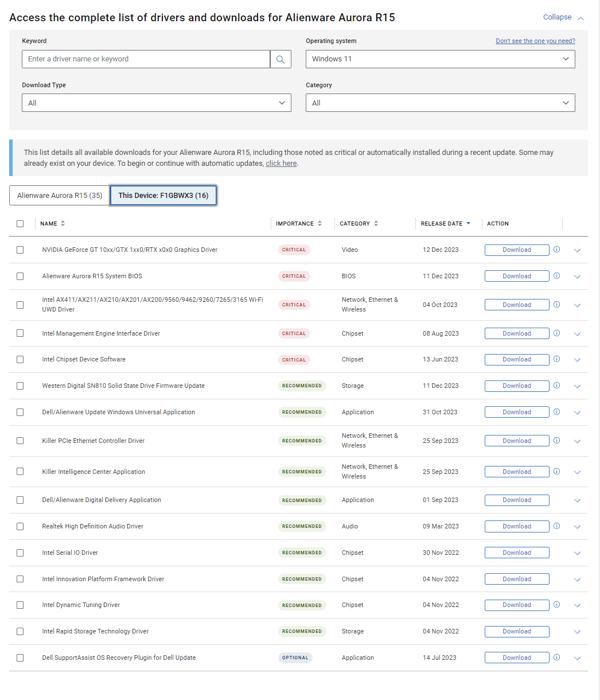This screenshot has height=700, width=600.
Task: Collapse the drivers and downloads section
Action: (563, 17)
